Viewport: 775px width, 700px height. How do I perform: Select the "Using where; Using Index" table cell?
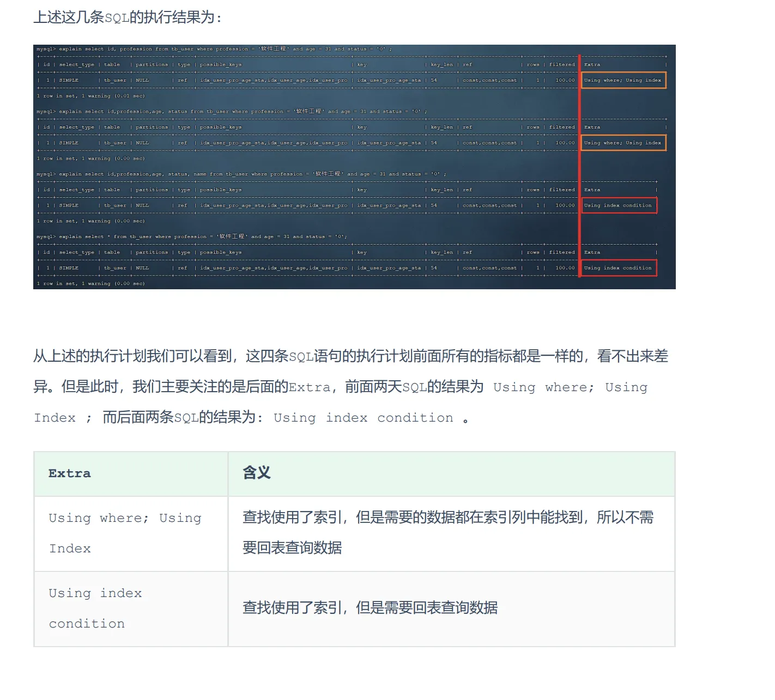[x=125, y=533]
